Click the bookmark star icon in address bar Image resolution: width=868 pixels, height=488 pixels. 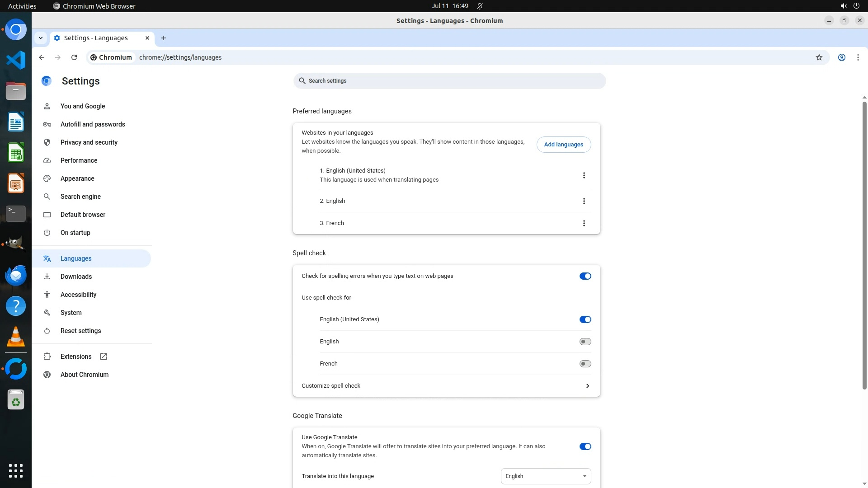tap(819, 57)
